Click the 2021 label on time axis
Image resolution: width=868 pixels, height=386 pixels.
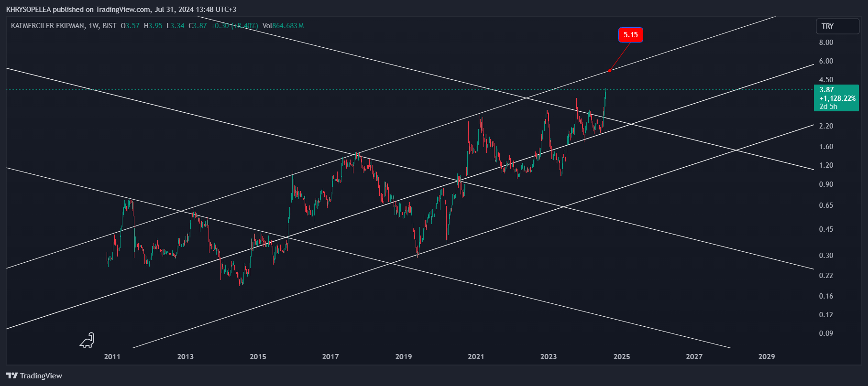(x=476, y=357)
